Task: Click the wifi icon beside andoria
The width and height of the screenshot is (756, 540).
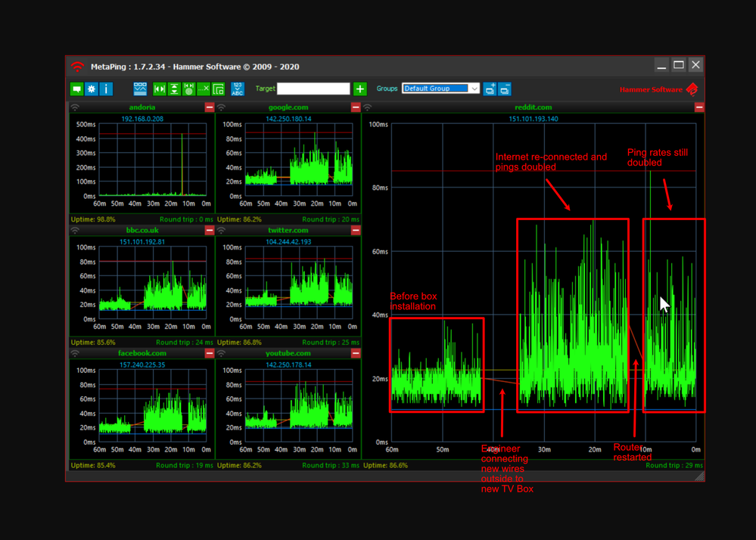Action: tap(75, 107)
